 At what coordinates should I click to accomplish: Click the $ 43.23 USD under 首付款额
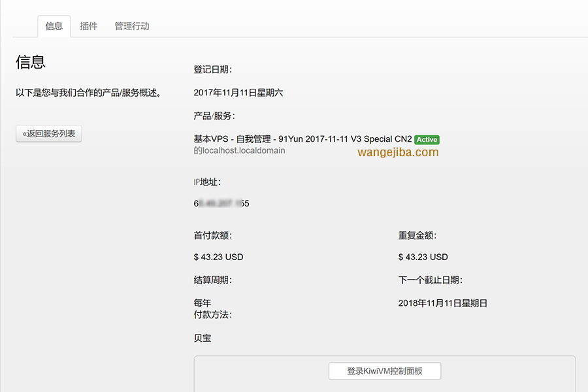coord(218,257)
